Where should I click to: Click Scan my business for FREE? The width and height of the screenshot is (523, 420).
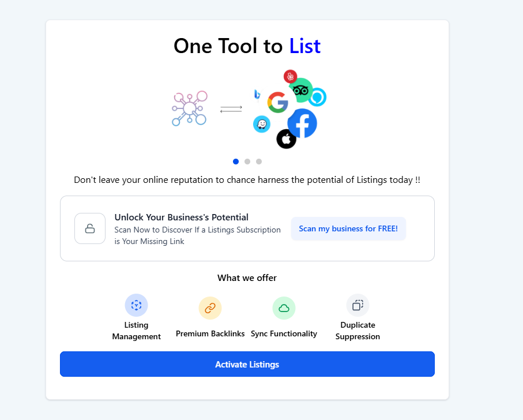pyautogui.click(x=348, y=228)
